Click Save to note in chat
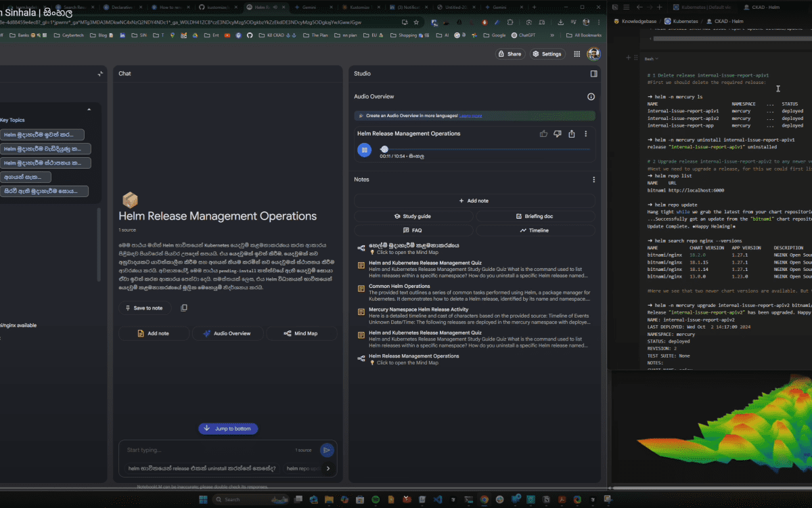This screenshot has height=508, width=812. click(145, 308)
